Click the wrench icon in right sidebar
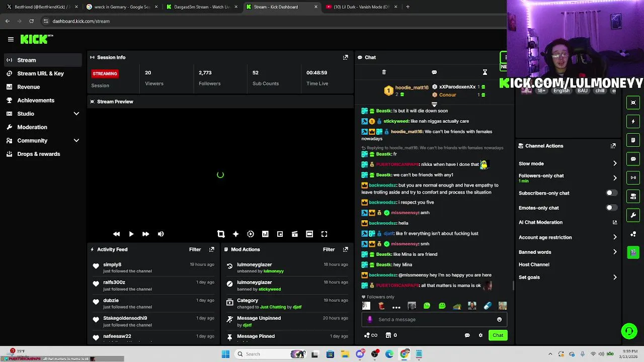Screen dimensions: 644x362 pyautogui.click(x=633, y=215)
